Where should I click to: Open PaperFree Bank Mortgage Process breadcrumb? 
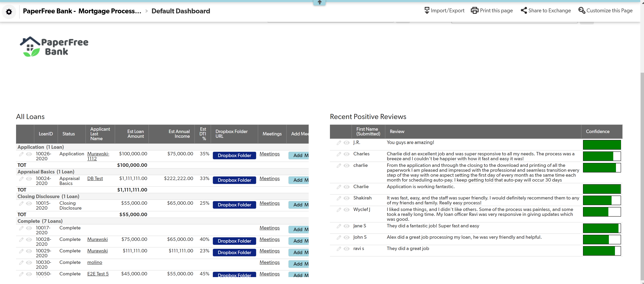point(82,11)
